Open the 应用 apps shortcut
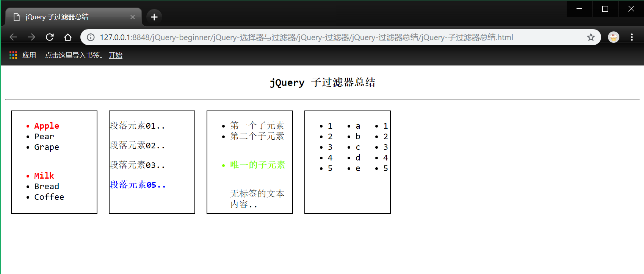This screenshot has width=644, height=274. pyautogui.click(x=23, y=55)
